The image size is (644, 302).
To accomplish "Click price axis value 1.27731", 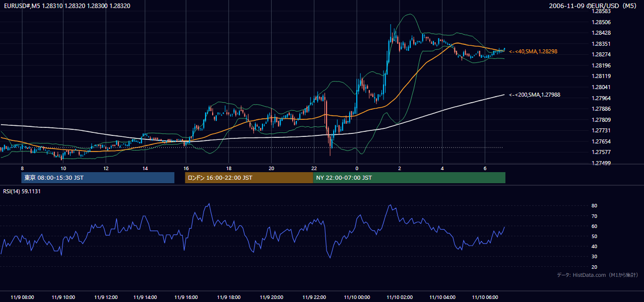I will pyautogui.click(x=601, y=130).
